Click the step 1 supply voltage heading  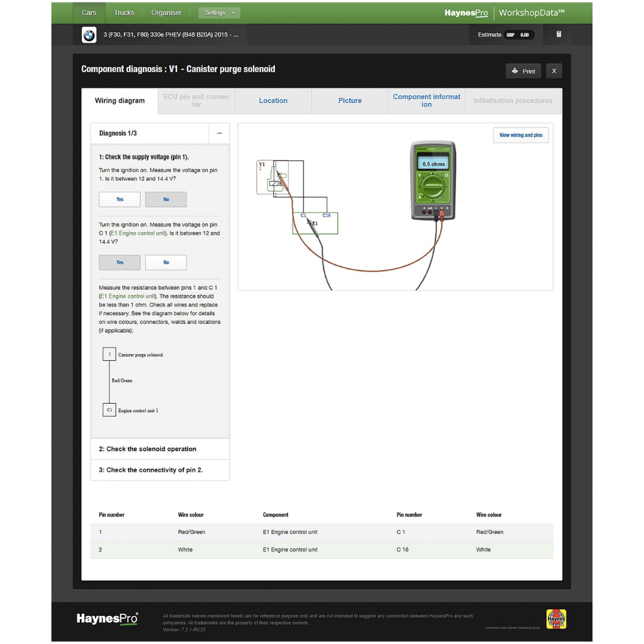click(144, 157)
